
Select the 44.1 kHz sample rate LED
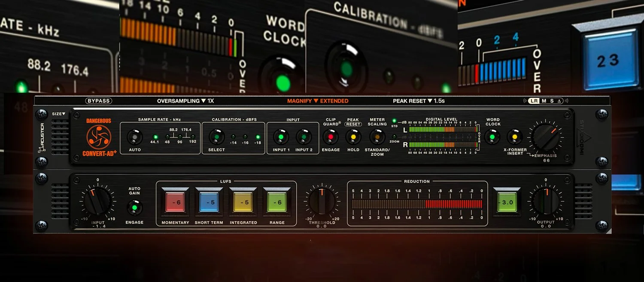click(x=155, y=137)
